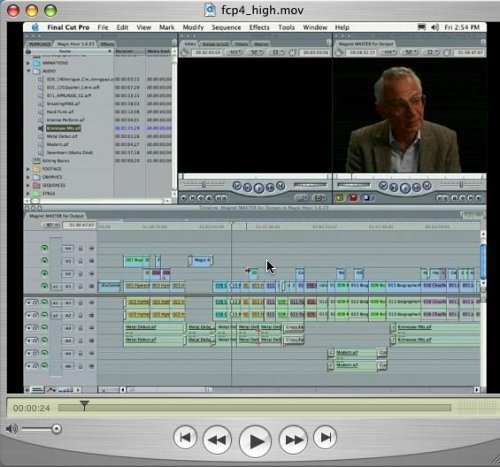The image size is (500, 467).
Task: Adjust the QuickTime volume slider
Action: click(x=56, y=429)
